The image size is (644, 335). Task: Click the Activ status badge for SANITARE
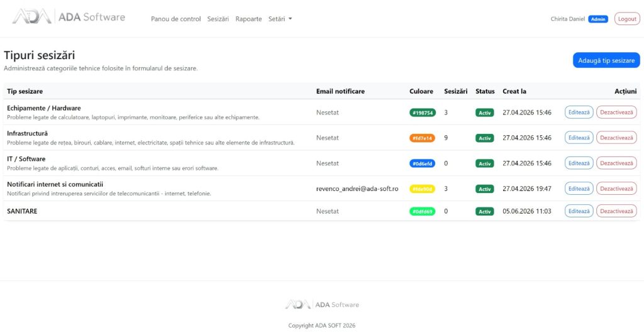[x=485, y=211]
